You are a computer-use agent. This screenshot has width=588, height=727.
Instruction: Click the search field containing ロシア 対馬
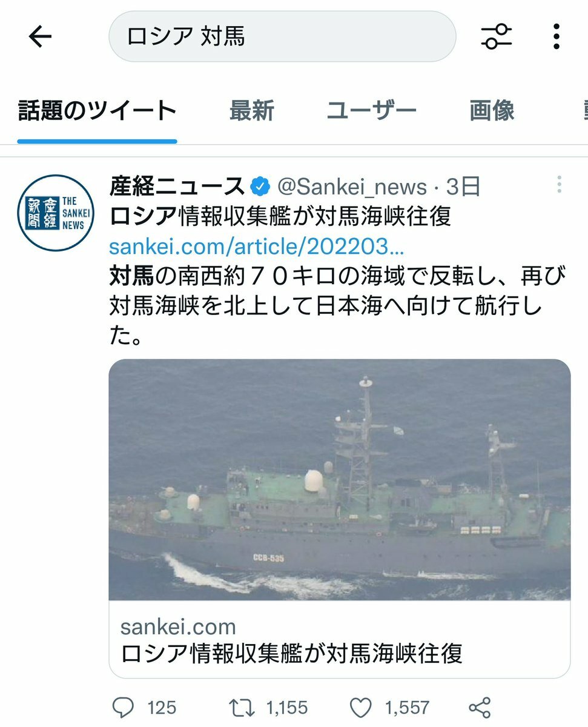tap(282, 37)
